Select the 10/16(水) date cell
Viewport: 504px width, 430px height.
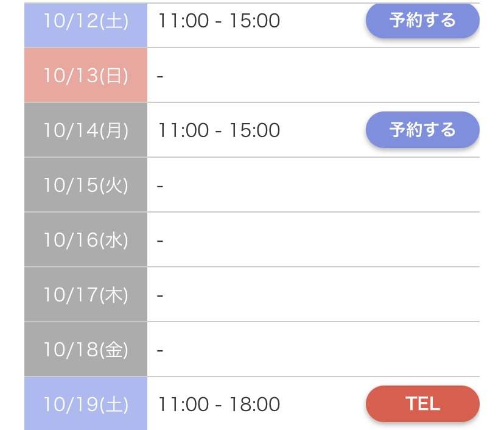86,239
